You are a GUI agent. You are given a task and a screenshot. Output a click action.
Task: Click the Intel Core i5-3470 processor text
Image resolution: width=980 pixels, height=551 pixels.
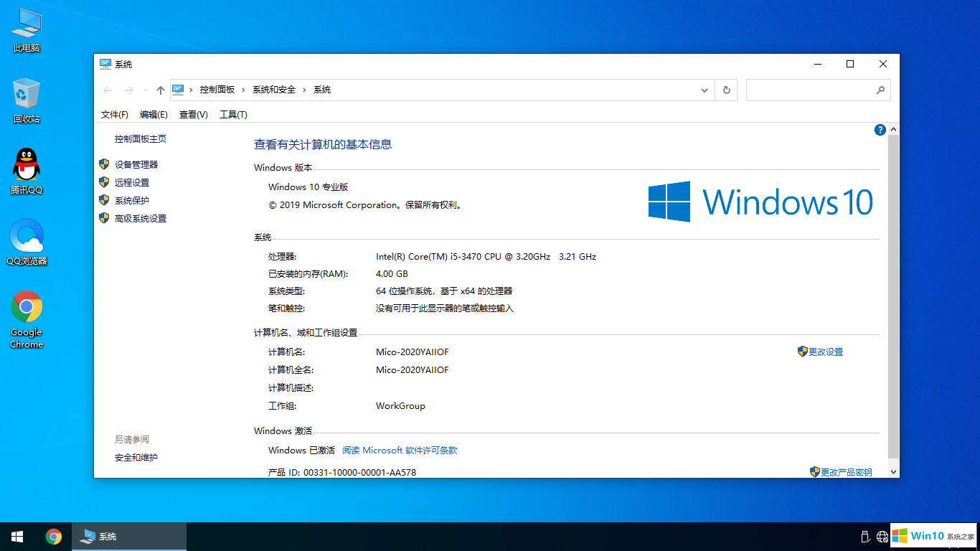[486, 256]
